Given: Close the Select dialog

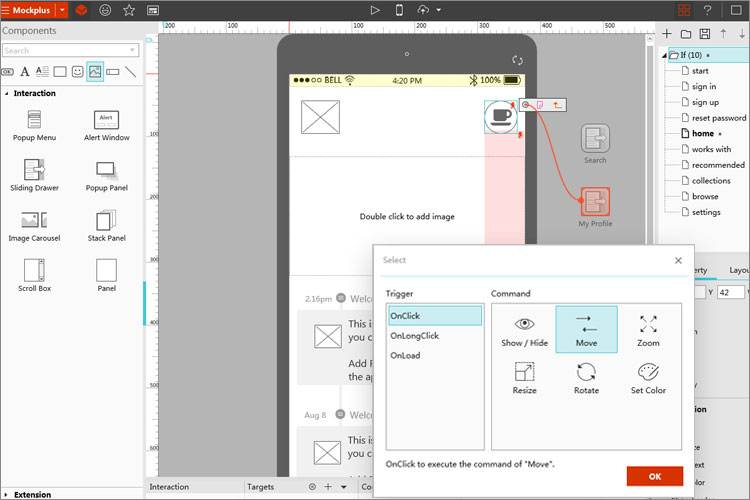Looking at the screenshot, I should 678,260.
